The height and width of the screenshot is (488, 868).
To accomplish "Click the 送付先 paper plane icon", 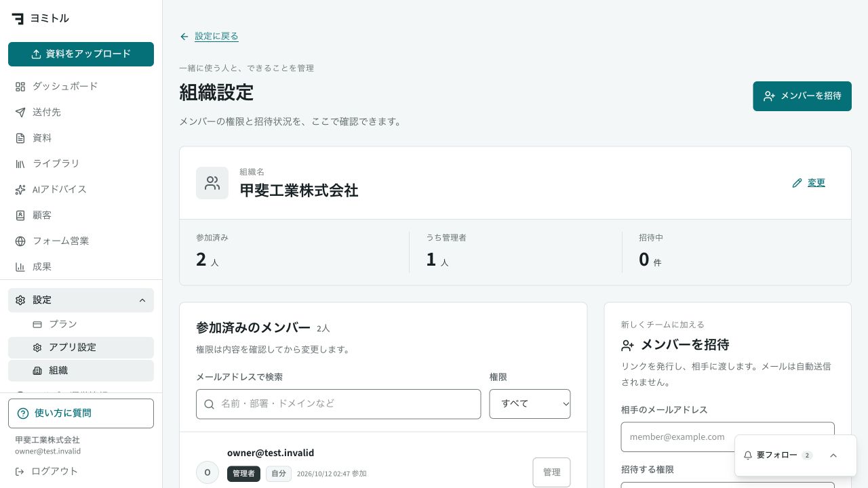I will (x=20, y=113).
